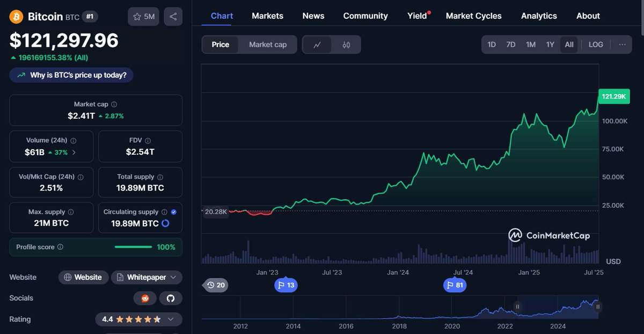
Task: Click the $2.41T market cap value
Action: click(x=81, y=115)
